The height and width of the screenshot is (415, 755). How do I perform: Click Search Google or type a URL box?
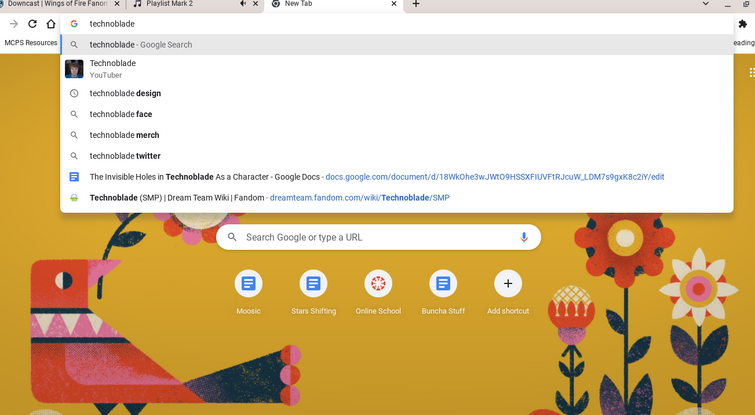pyautogui.click(x=378, y=237)
